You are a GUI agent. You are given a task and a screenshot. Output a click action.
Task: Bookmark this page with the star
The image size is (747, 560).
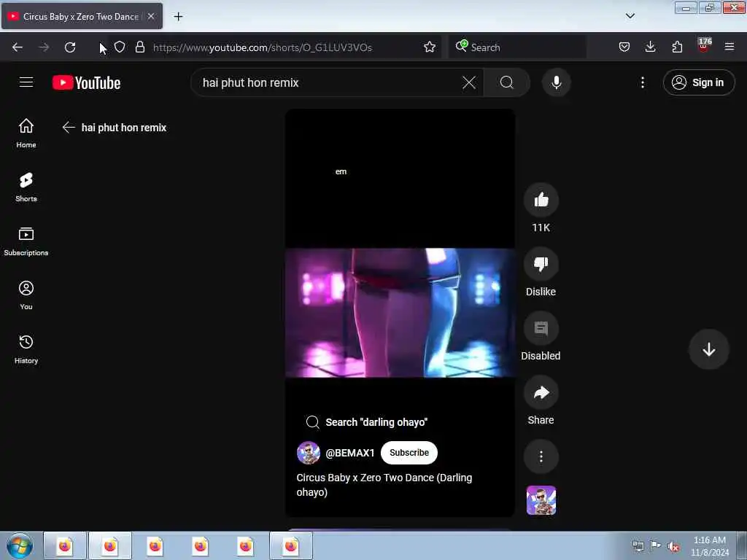click(429, 47)
